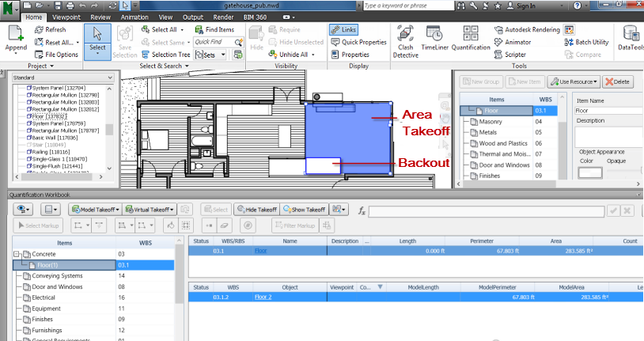Click the count markup tool icon
This screenshot has height=341, width=644.
[x=248, y=225]
